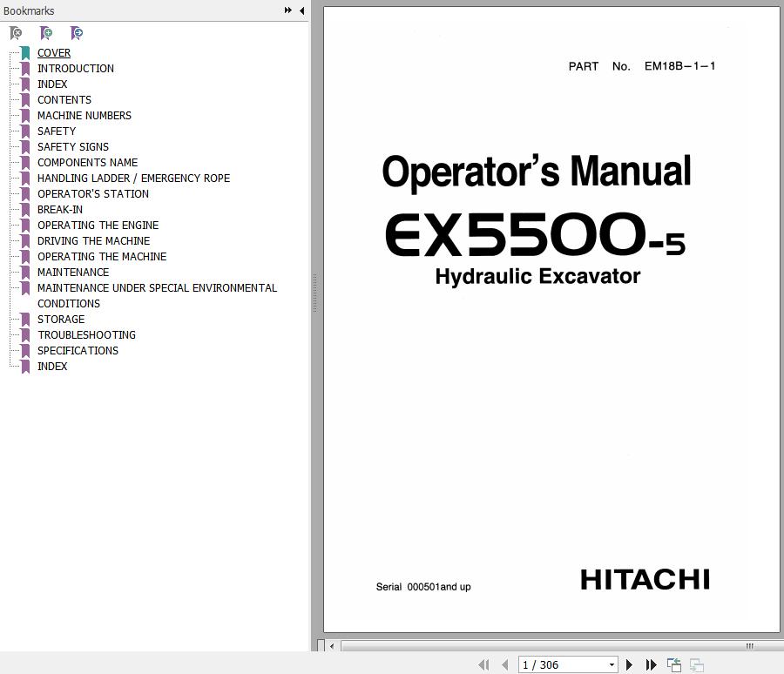The width and height of the screenshot is (784, 674).
Task: Click the horizontal scrollbar left arrow
Action: (x=332, y=646)
